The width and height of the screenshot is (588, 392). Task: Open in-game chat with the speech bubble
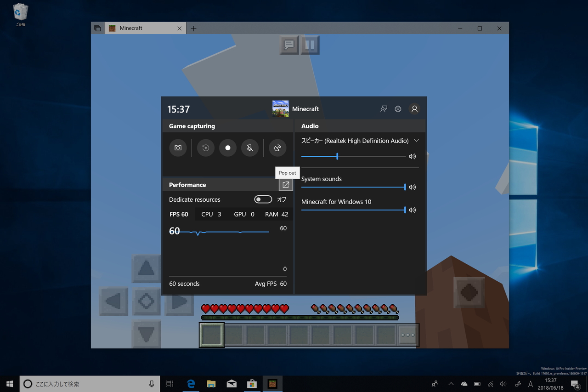click(289, 45)
